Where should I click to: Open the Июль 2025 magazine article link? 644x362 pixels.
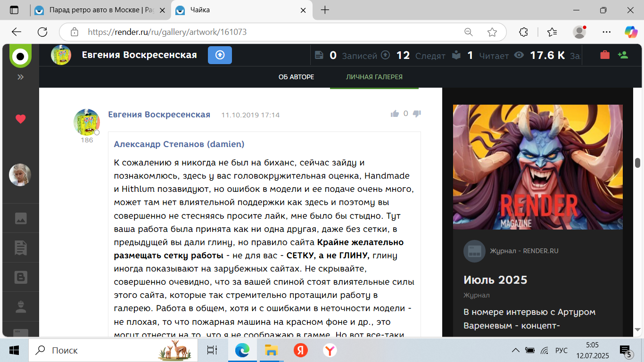coord(495,280)
